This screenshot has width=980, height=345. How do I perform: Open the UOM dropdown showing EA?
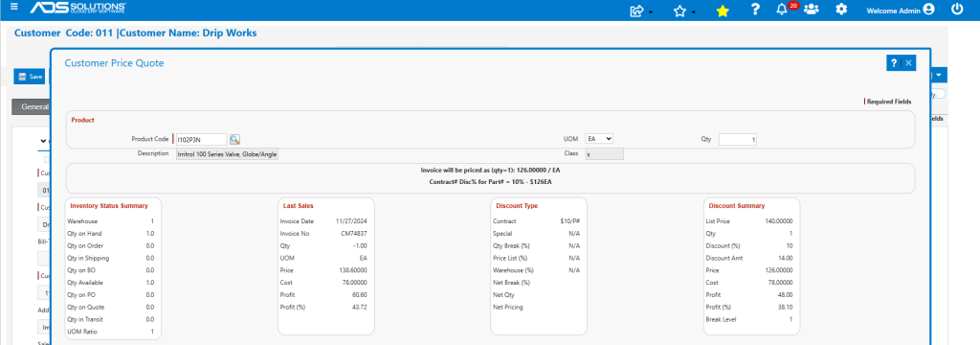pyautogui.click(x=599, y=139)
